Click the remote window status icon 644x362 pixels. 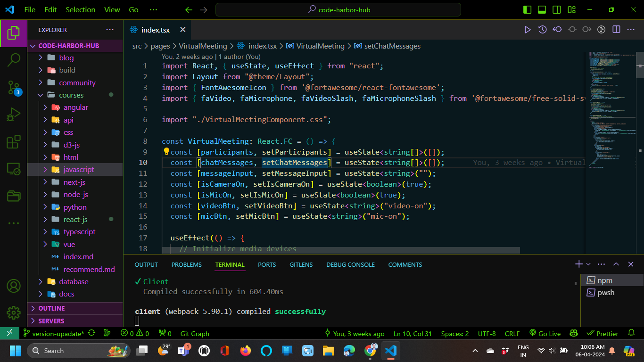[x=9, y=333]
